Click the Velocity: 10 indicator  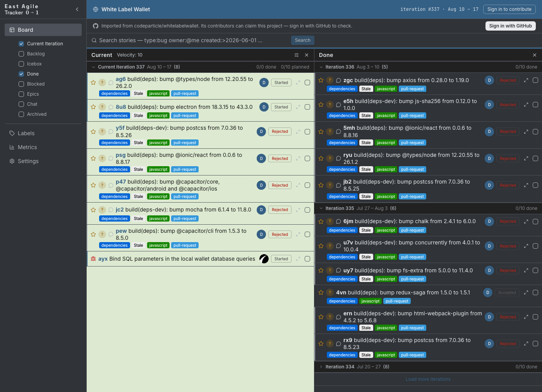pyautogui.click(x=130, y=55)
